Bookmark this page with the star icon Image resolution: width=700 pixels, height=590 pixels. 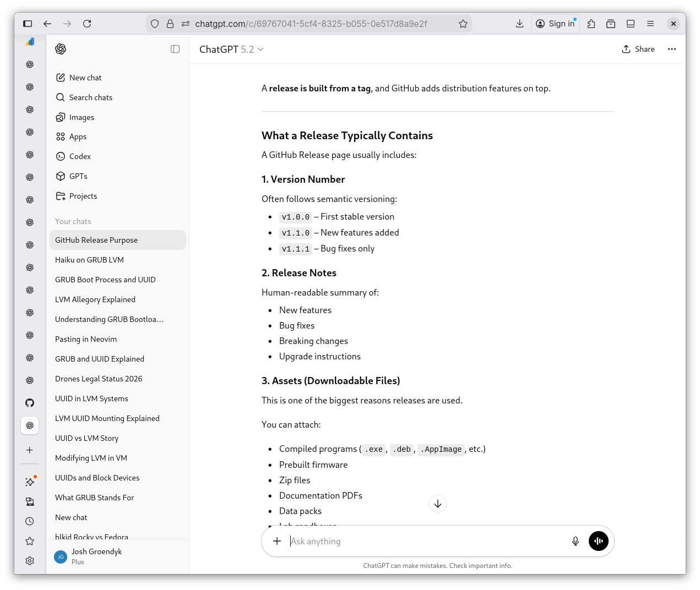pyautogui.click(x=463, y=24)
